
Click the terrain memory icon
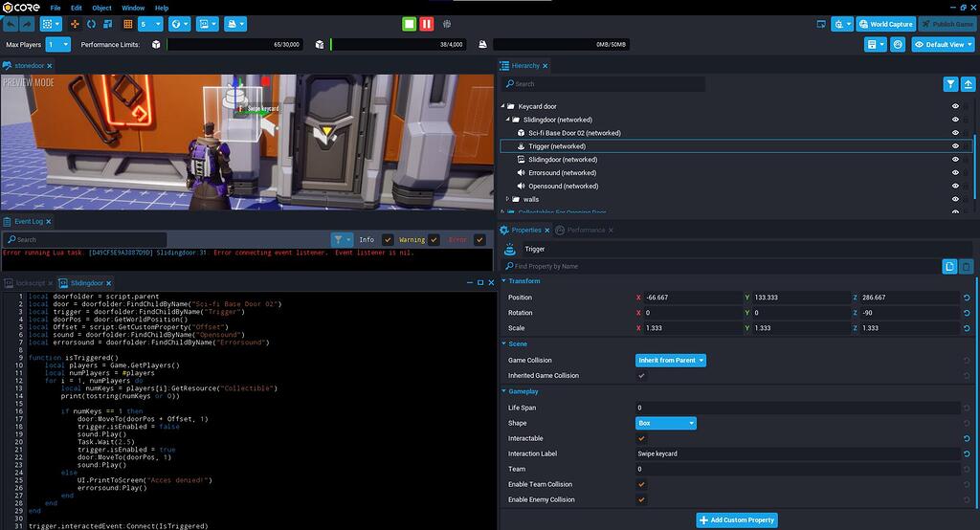coord(482,45)
